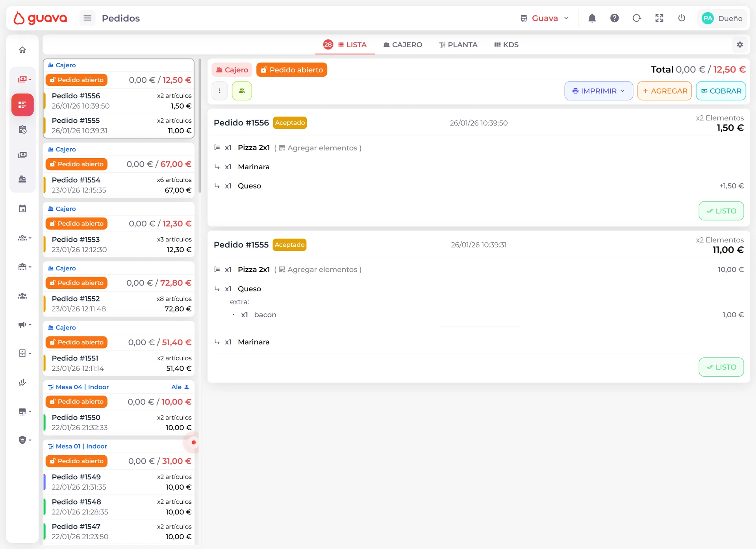
Task: Toggle fullscreen mode icon
Action: tap(659, 18)
